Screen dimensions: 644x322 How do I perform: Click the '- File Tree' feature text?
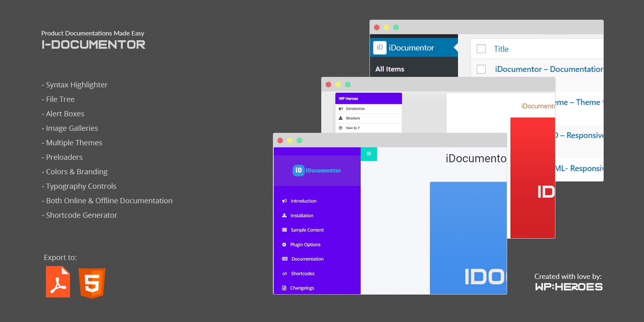click(x=58, y=99)
